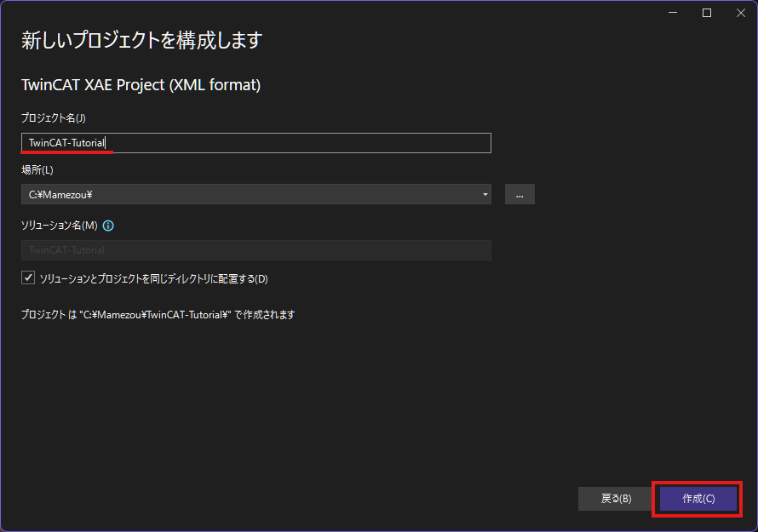Click the TwinCAT XAE Project (XML format) subtitle
This screenshot has width=758, height=532.
tap(141, 85)
